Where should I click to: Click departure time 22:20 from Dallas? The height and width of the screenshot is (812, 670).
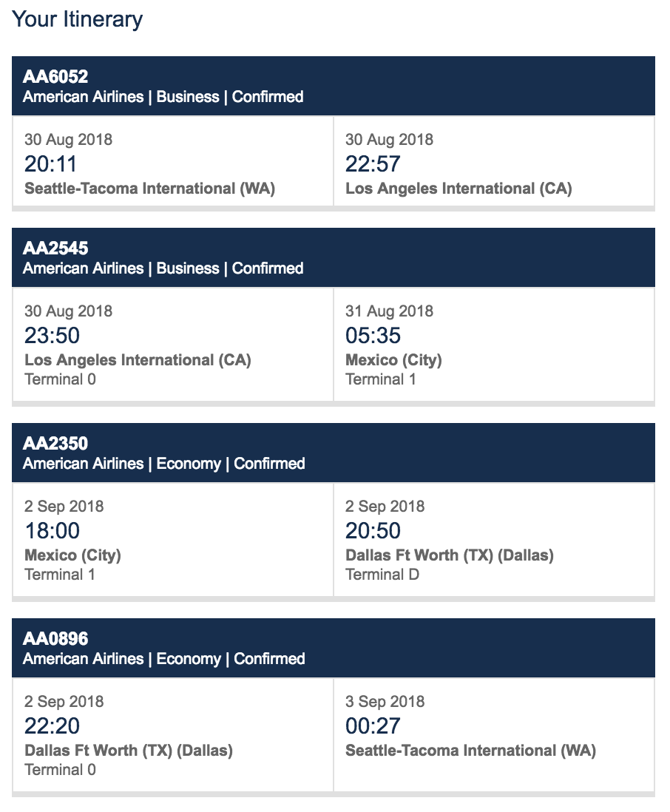click(52, 725)
